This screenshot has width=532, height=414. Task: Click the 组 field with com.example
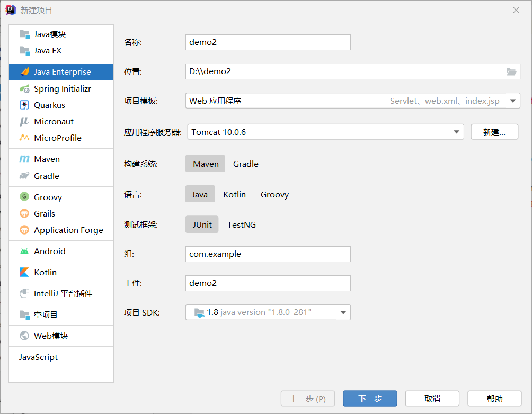(x=268, y=254)
